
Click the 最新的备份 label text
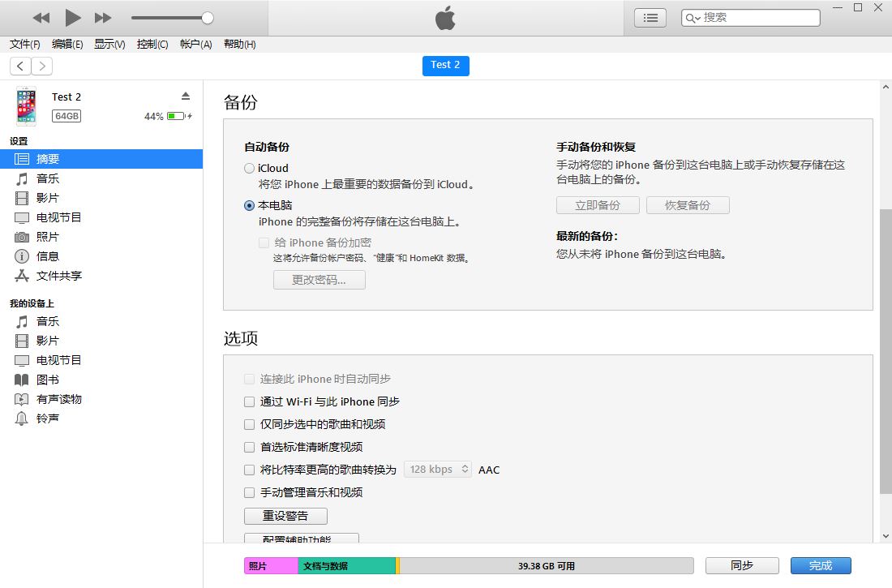pyautogui.click(x=587, y=236)
